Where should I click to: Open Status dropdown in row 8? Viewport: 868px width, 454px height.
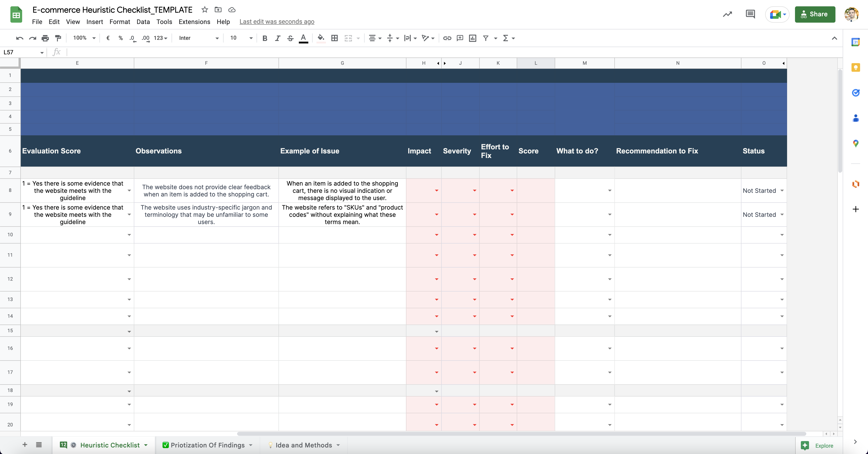point(782,191)
